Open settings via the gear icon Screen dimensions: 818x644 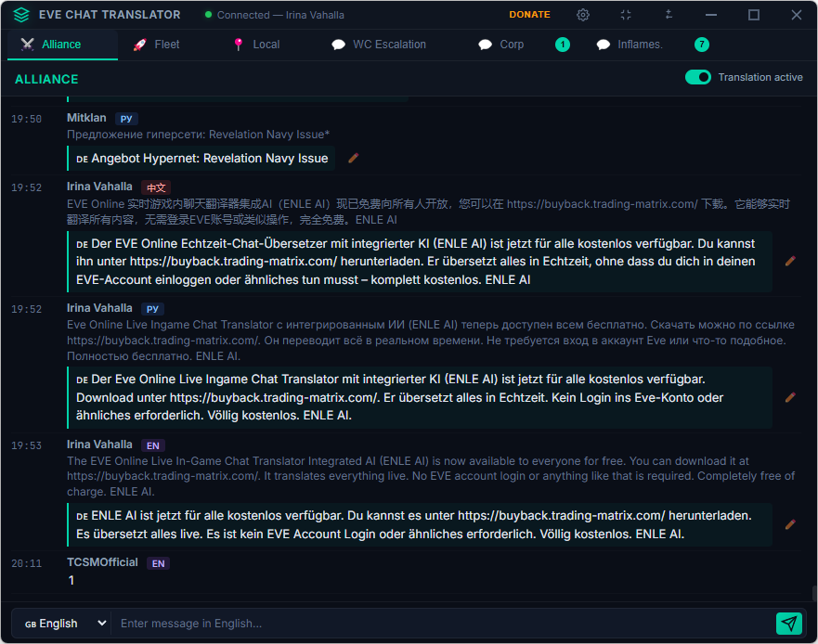[583, 15]
